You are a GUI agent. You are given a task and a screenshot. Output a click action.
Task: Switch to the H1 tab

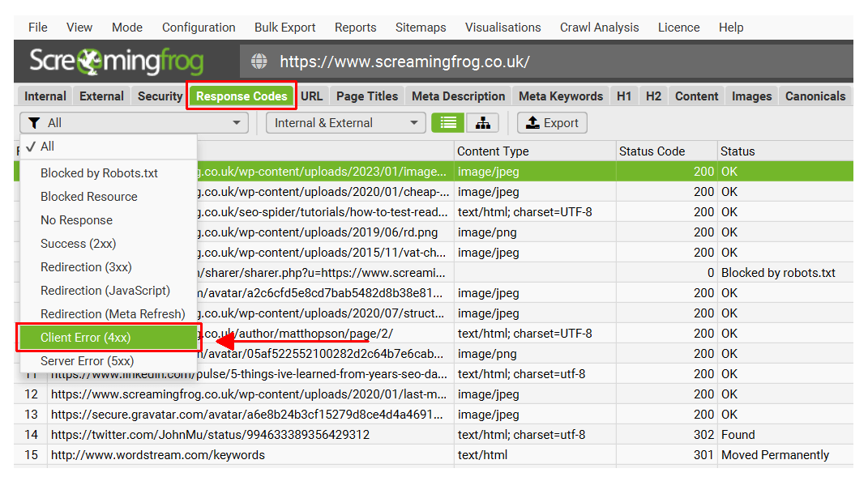pyautogui.click(x=624, y=96)
